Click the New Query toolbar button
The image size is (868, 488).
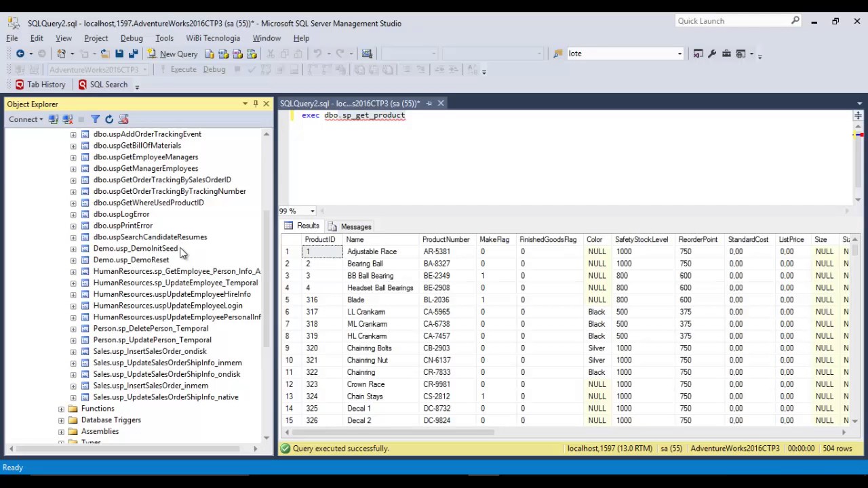coord(173,54)
